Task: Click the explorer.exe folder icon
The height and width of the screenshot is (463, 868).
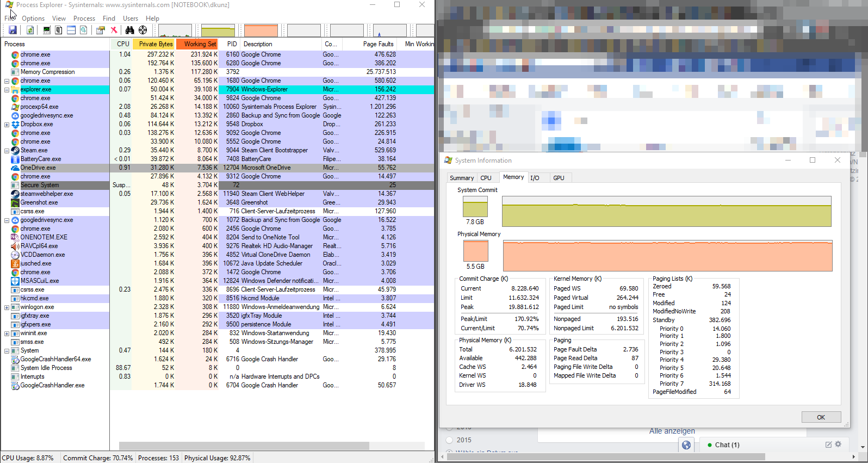Action: [x=15, y=89]
